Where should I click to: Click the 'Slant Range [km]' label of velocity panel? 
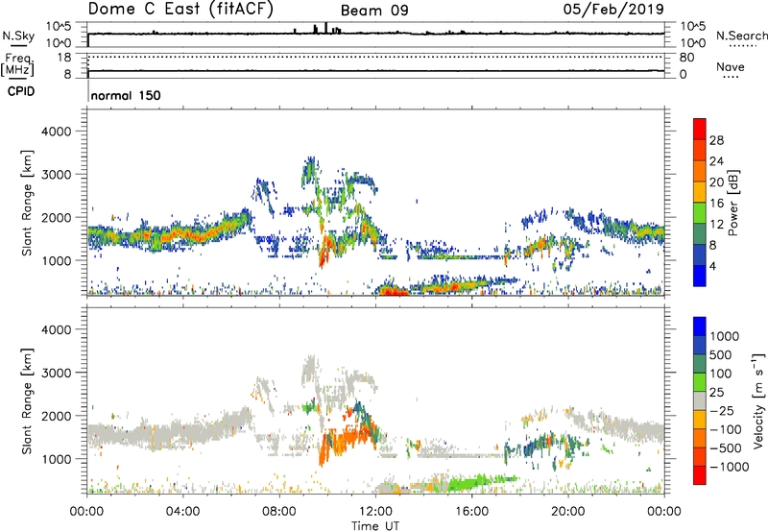(27, 400)
